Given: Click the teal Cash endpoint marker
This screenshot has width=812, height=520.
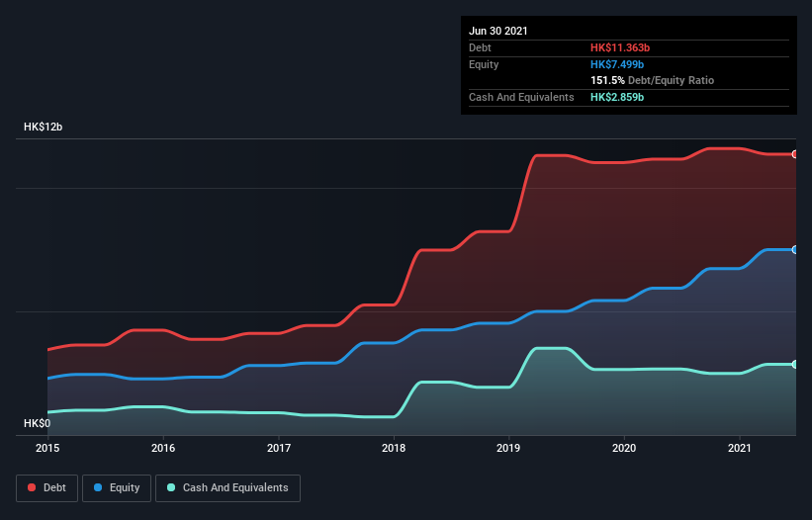Looking at the screenshot, I should point(795,364).
